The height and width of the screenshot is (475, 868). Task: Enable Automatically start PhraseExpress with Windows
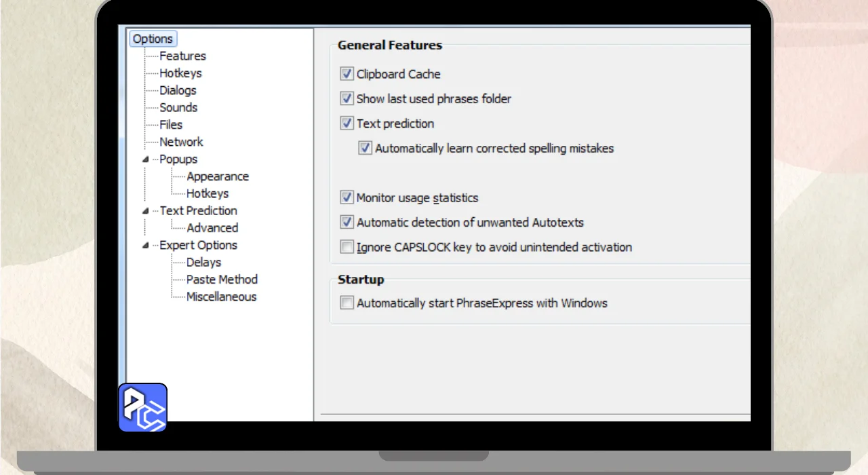point(347,303)
